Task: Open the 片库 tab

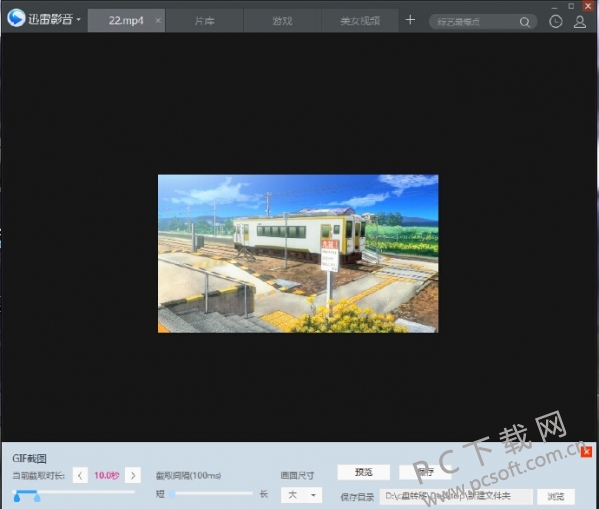Action: [x=204, y=21]
